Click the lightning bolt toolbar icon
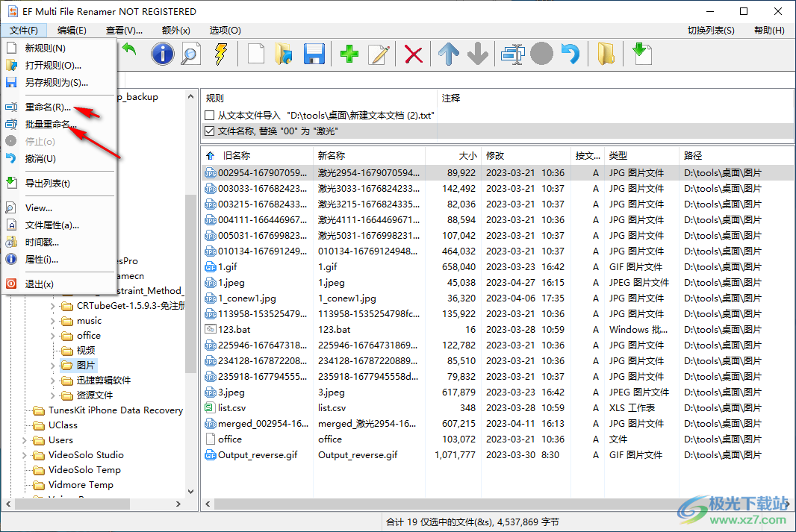The width and height of the screenshot is (796, 532). (x=221, y=54)
